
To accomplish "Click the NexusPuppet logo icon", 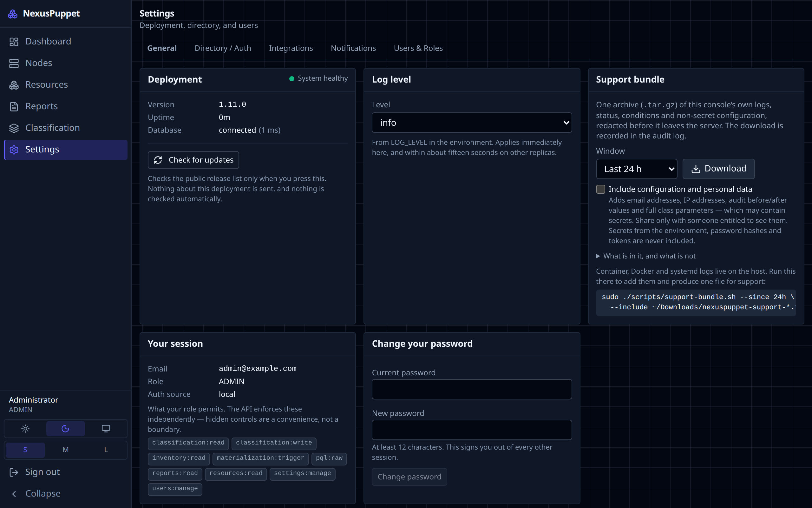I will tap(13, 14).
